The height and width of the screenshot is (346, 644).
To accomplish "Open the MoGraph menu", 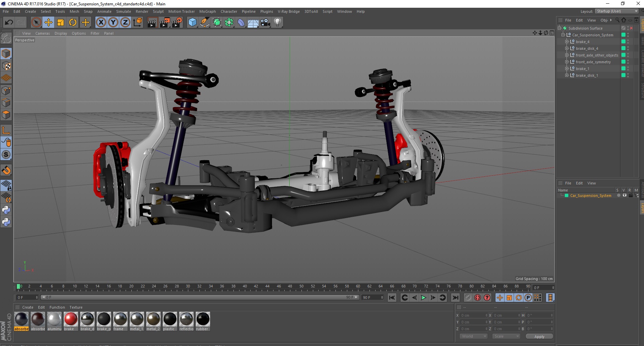I will click(207, 11).
